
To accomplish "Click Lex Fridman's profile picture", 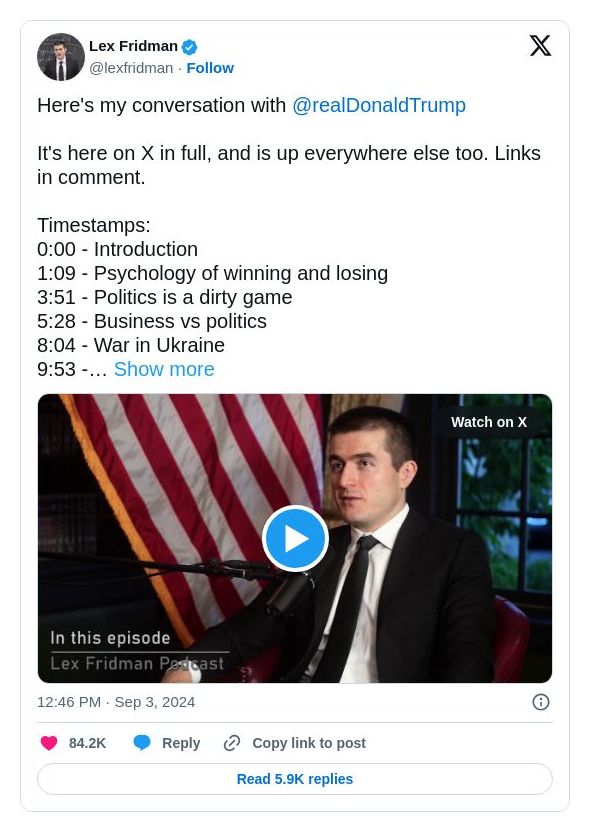I will (61, 57).
